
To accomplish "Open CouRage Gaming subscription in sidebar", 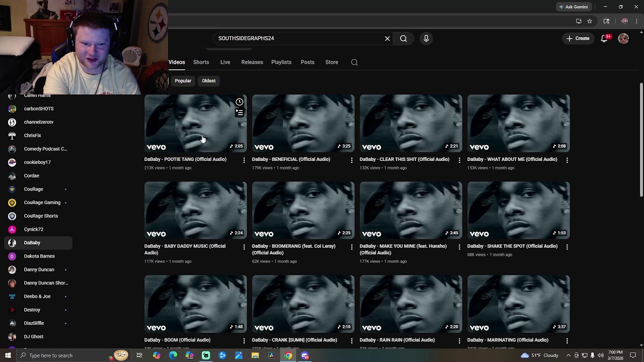I will [38, 203].
